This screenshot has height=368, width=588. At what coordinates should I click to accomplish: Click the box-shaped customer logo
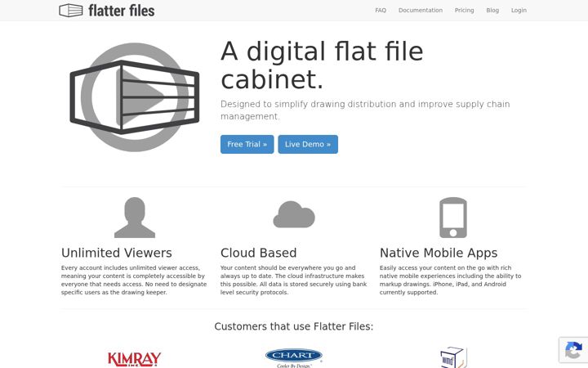(x=453, y=357)
